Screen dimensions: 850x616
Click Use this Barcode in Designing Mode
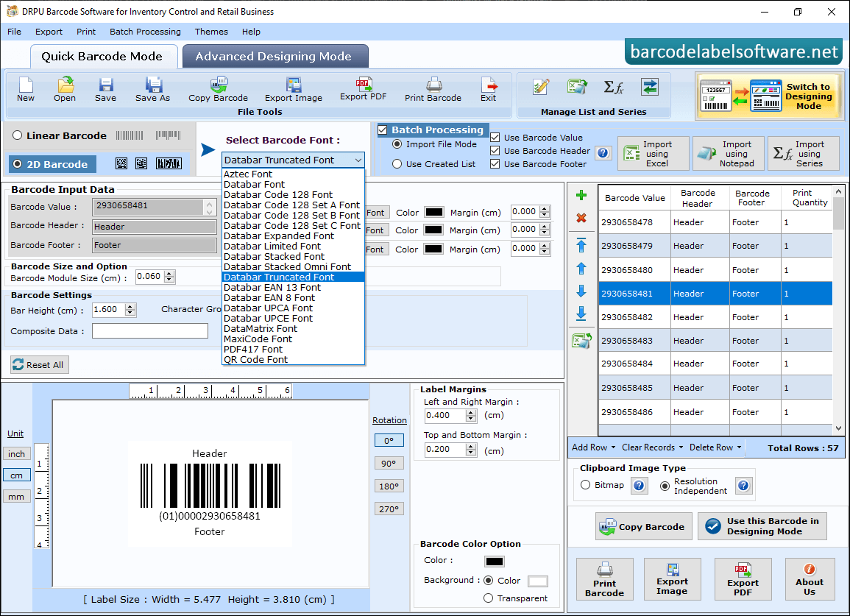(762, 526)
